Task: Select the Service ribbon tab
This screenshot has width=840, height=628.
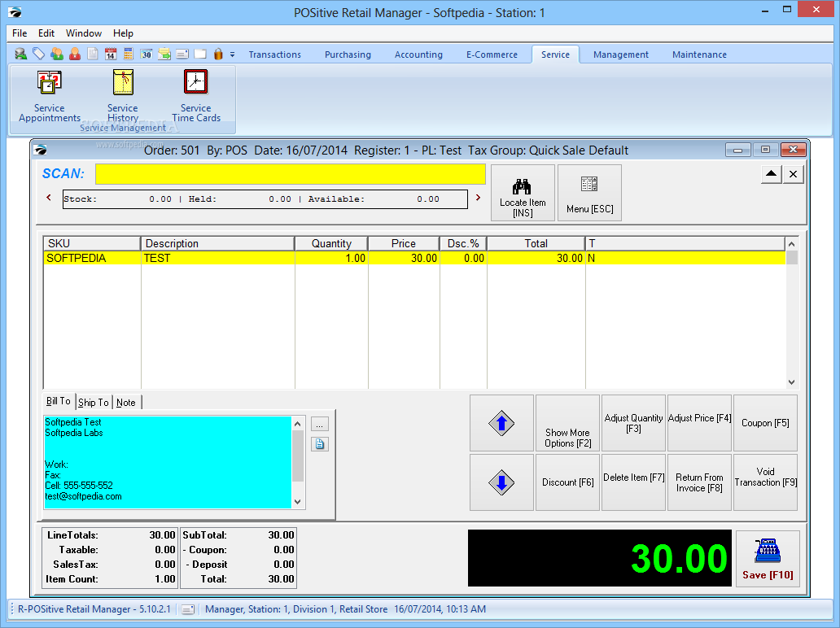Action: [556, 55]
